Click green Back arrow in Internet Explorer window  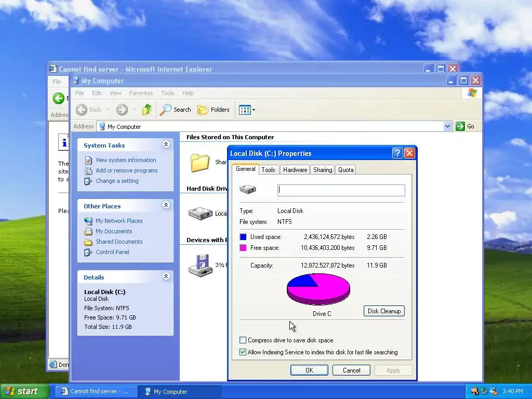(x=58, y=98)
